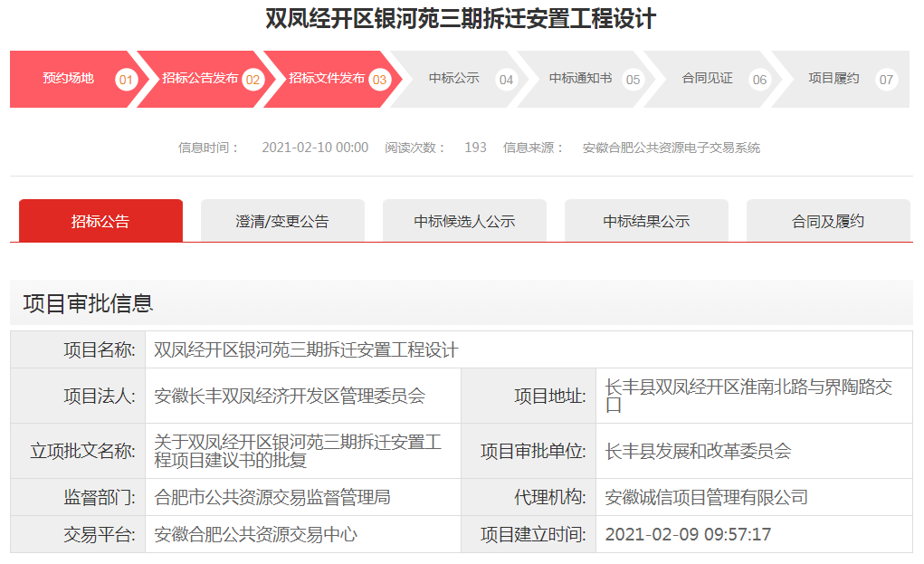924x564 pixels.
Task: Open the 中标结果公示 tab
Action: point(646,221)
